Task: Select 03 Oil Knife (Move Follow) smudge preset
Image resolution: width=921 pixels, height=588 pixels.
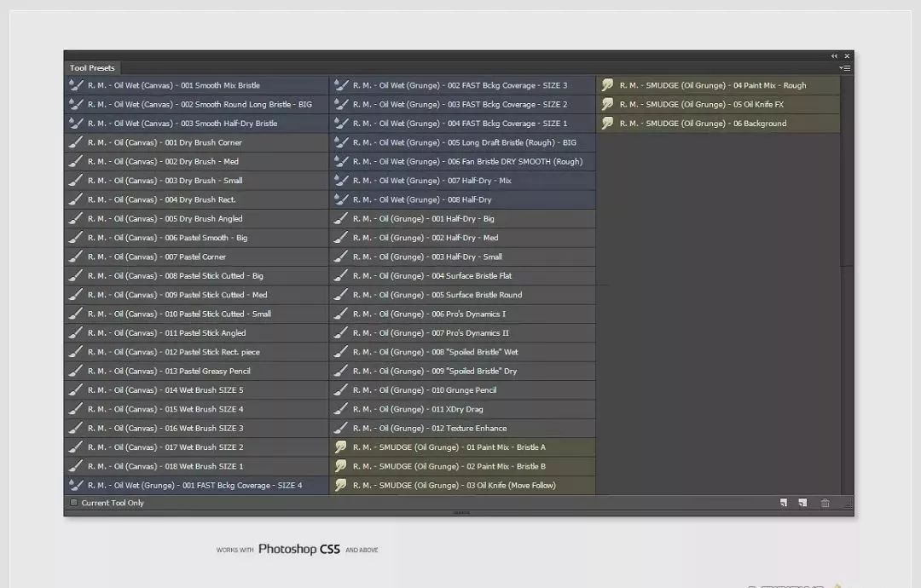Action: 454,486
